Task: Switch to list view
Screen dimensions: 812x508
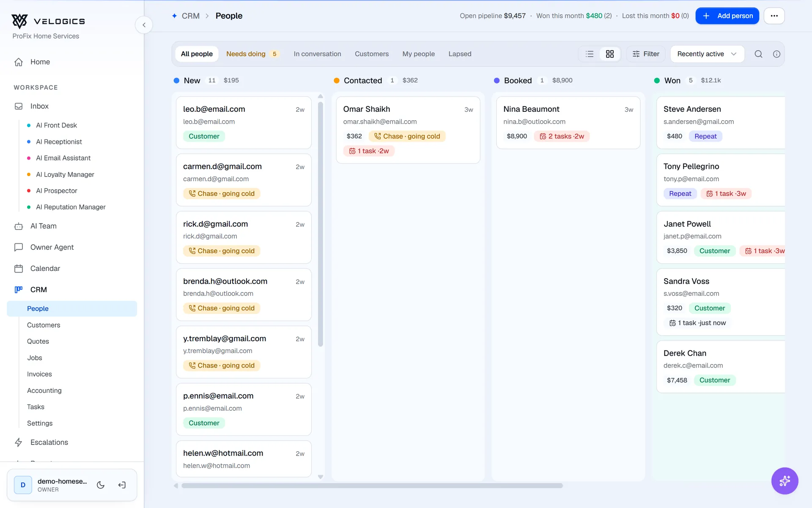Action: (590, 54)
